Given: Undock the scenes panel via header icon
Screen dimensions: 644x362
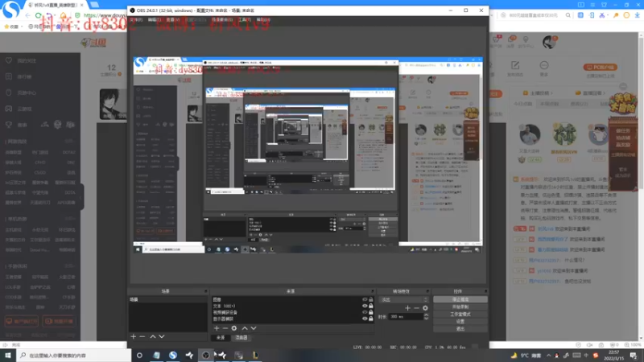Looking at the screenshot, I should 206,291.
